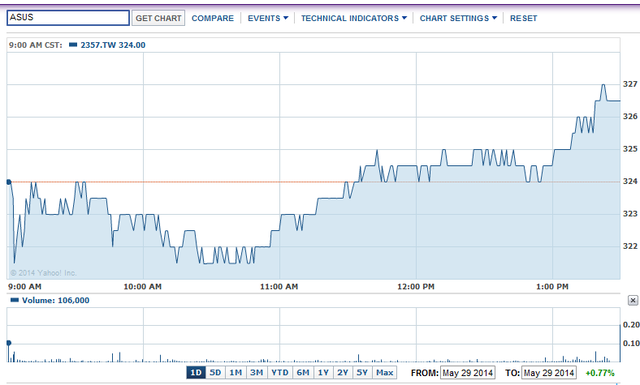
Task: Expand the EVENTS dropdown menu
Action: pyautogui.click(x=268, y=18)
